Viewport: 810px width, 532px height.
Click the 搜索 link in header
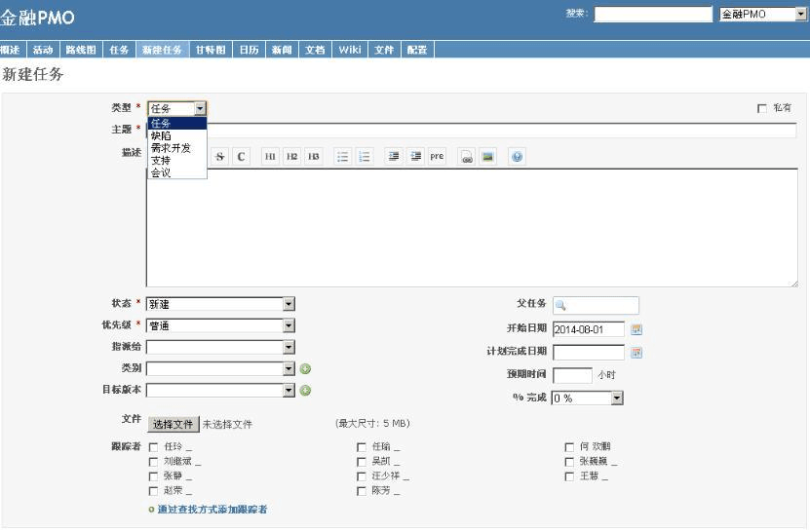576,14
